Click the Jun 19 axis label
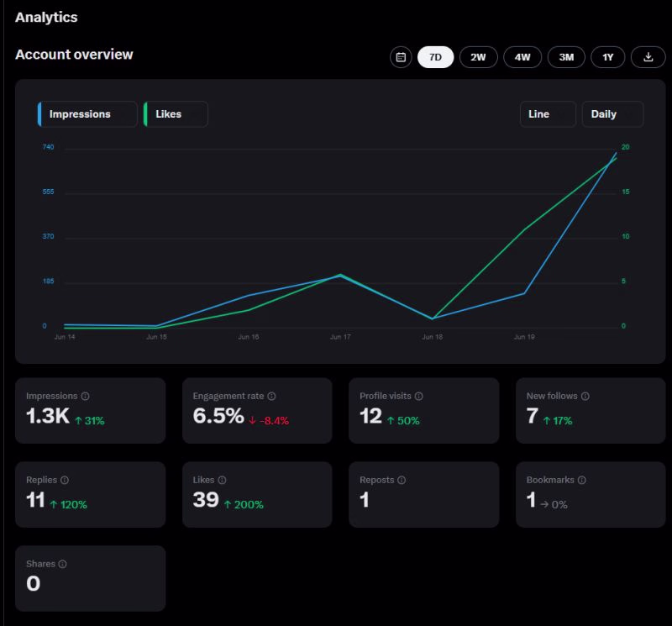This screenshot has width=672, height=626. (524, 337)
